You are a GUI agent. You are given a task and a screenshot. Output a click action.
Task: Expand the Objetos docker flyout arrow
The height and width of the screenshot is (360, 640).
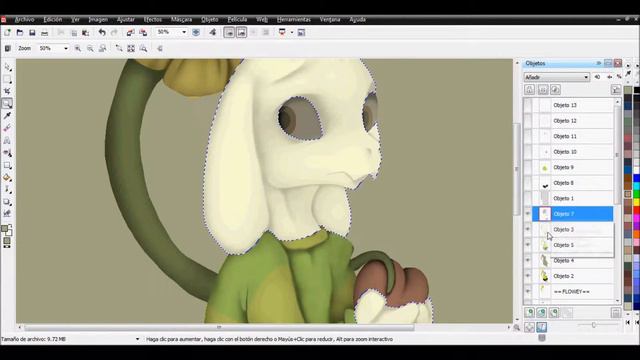(598, 63)
